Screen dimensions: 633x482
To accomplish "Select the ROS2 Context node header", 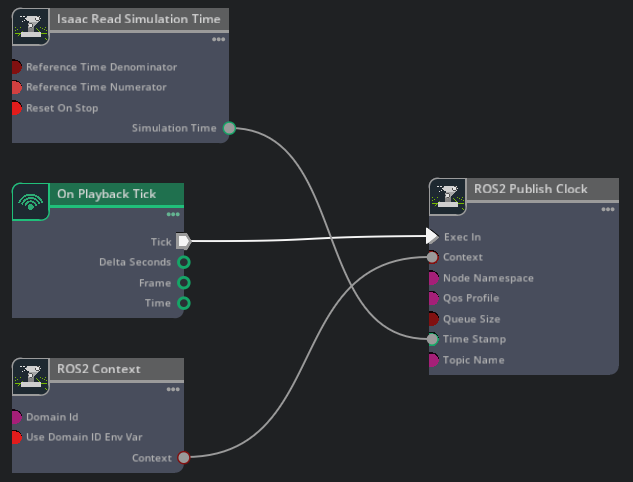I will point(116,369).
